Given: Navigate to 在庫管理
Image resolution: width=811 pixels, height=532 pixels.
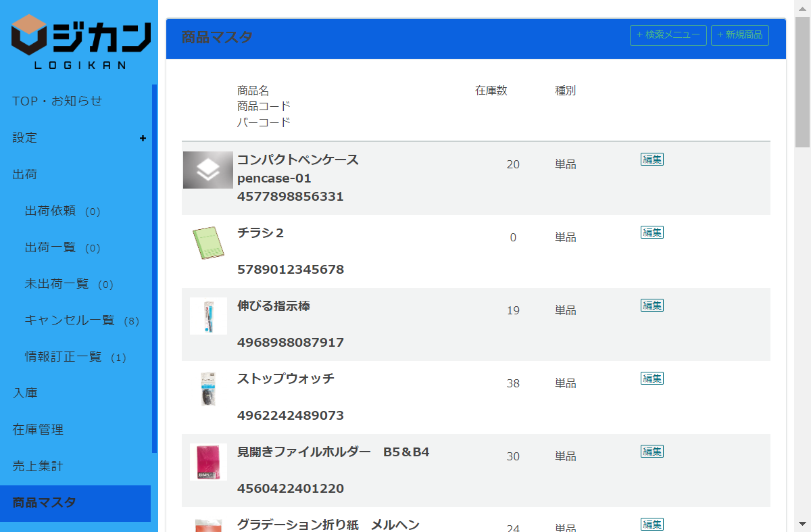Looking at the screenshot, I should pos(38,430).
